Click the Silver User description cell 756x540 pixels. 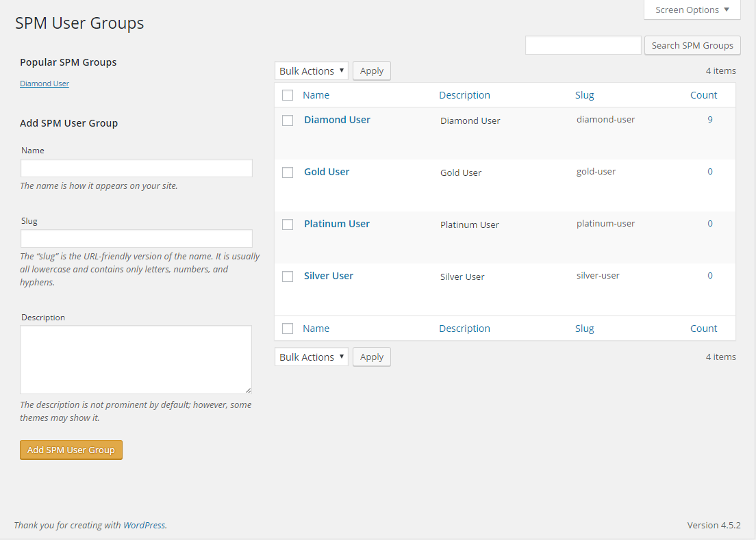tap(462, 277)
